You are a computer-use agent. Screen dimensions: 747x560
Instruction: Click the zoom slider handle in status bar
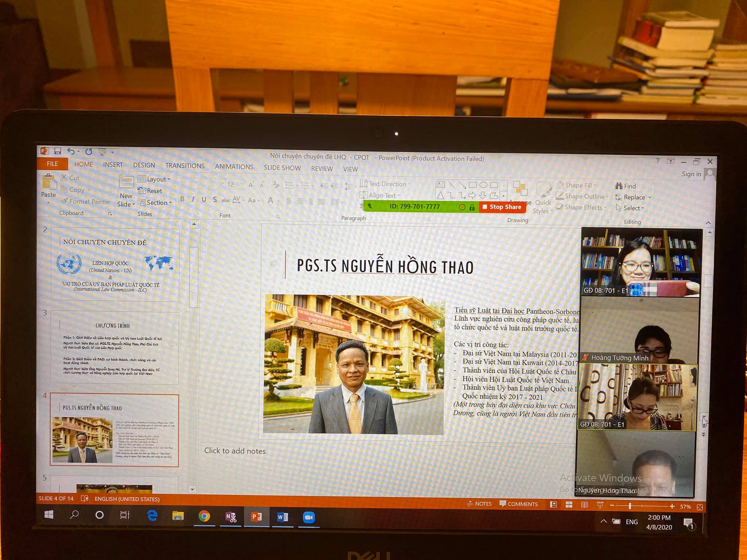coord(630,506)
